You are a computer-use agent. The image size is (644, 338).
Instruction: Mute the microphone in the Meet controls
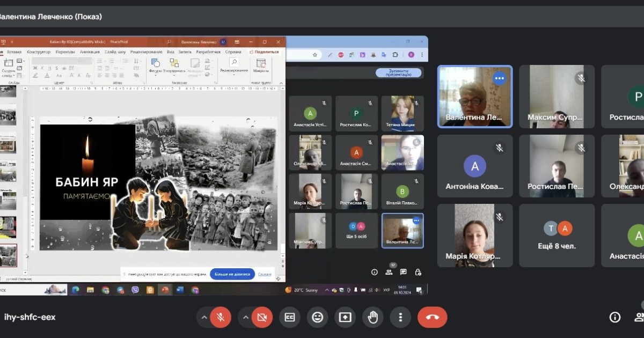click(x=220, y=317)
